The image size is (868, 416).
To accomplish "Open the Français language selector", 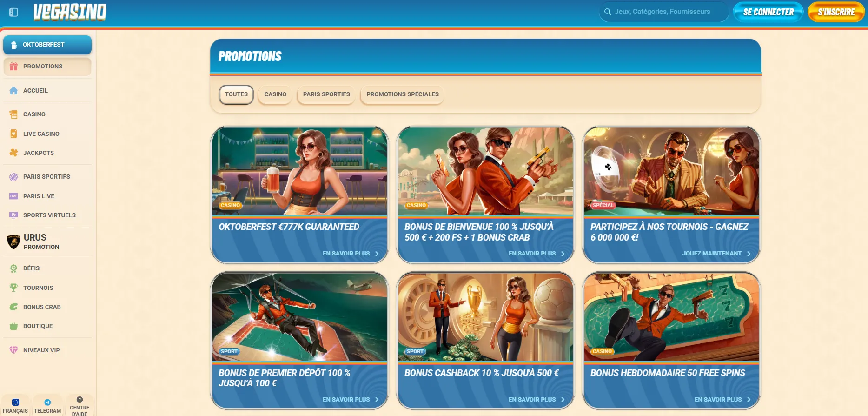I will pos(15,406).
